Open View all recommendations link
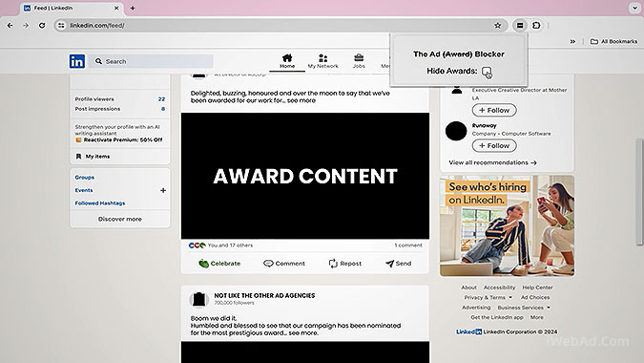This screenshot has height=363, width=644. 492,162
